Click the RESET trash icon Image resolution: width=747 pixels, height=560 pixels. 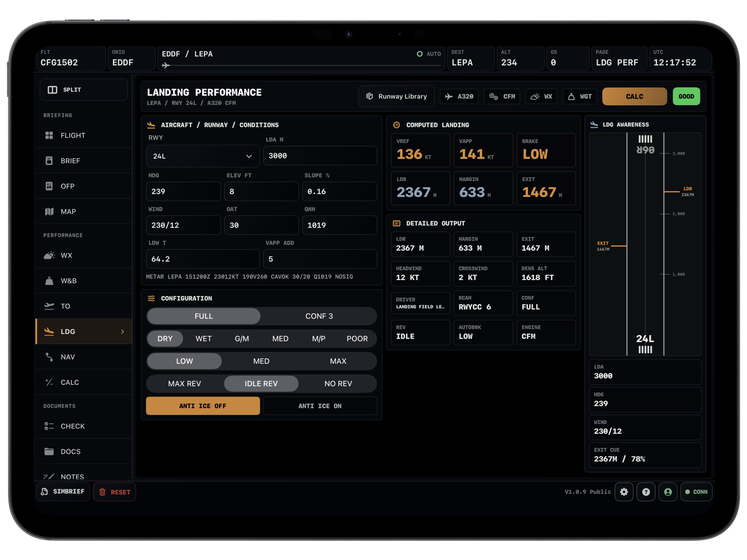(102, 492)
